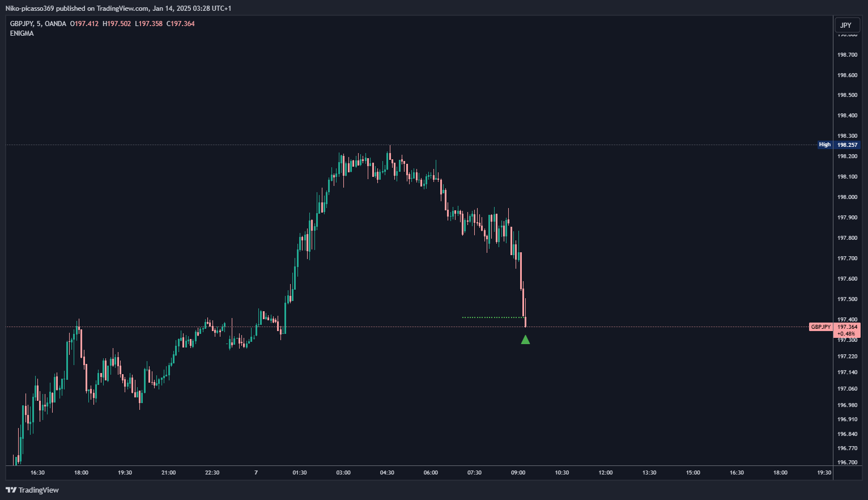
Task: Click the green up-arrow signal marker
Action: [x=525, y=340]
